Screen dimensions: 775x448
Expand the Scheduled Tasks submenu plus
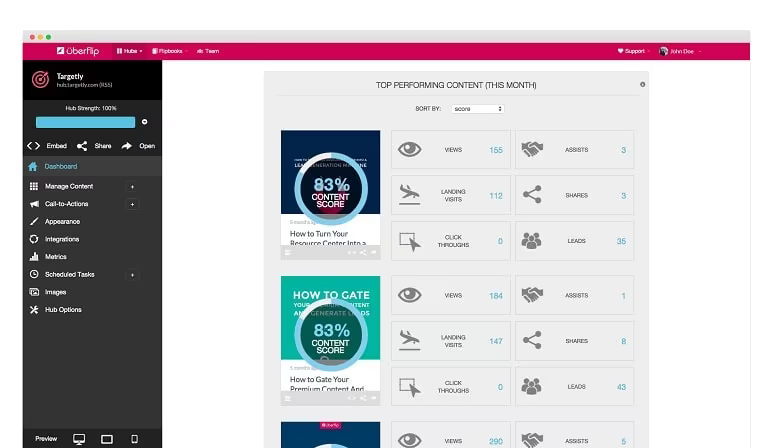132,275
